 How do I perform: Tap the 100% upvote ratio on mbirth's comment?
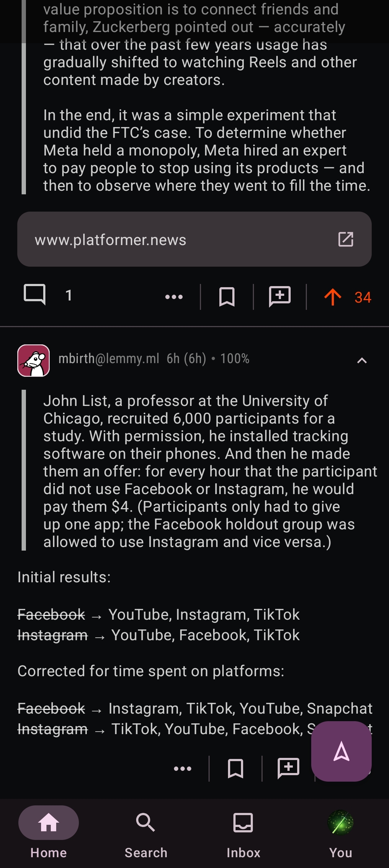tap(235, 359)
